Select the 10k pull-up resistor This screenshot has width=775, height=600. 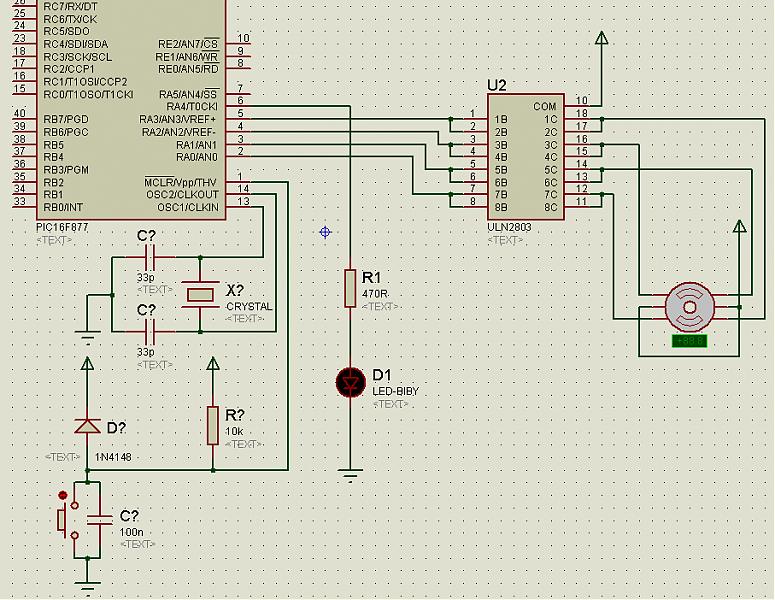[x=213, y=426]
